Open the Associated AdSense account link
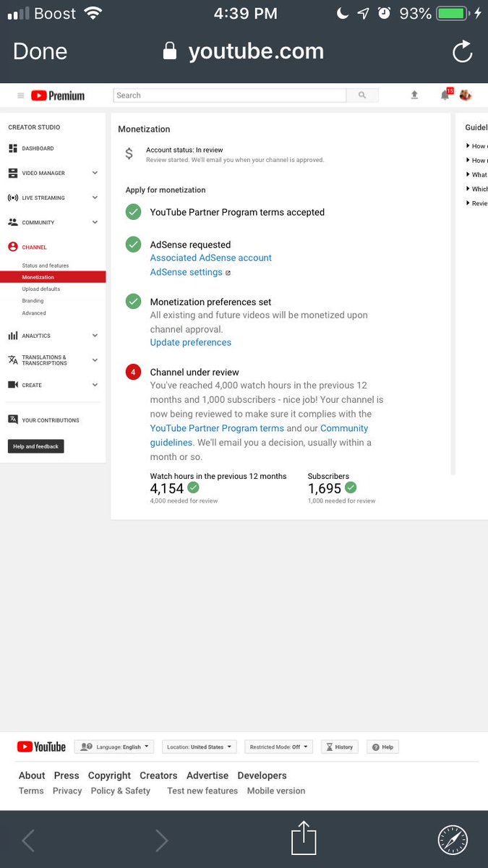The height and width of the screenshot is (868, 488). coord(211,258)
